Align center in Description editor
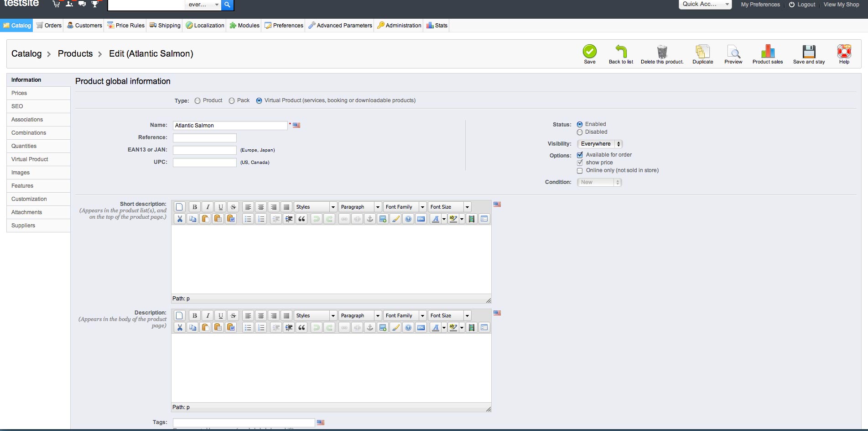This screenshot has height=431, width=868. click(261, 315)
